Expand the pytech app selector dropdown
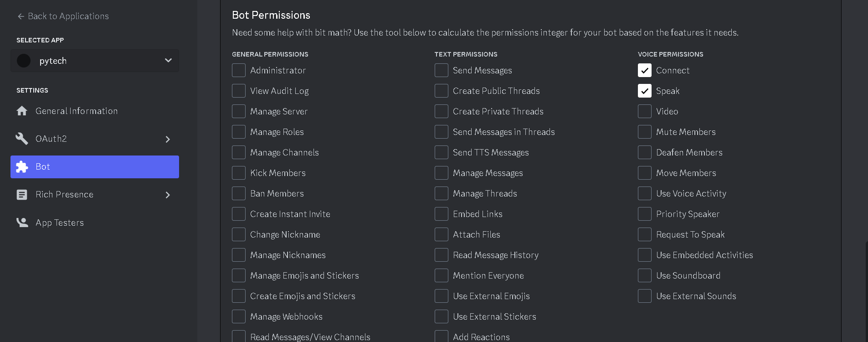This screenshot has width=868, height=342. [168, 60]
